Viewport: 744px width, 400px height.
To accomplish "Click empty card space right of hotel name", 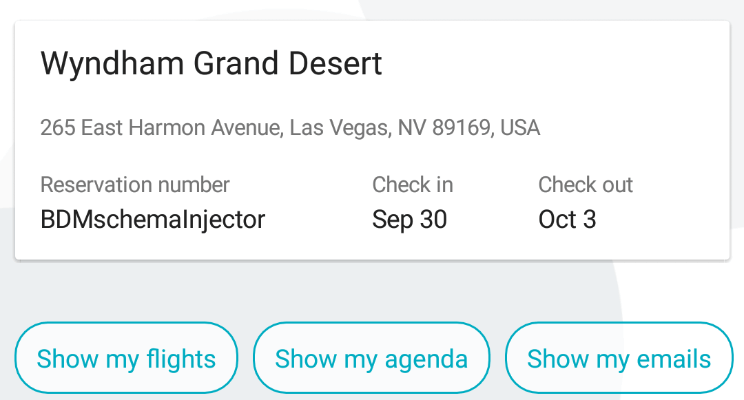I will point(560,65).
